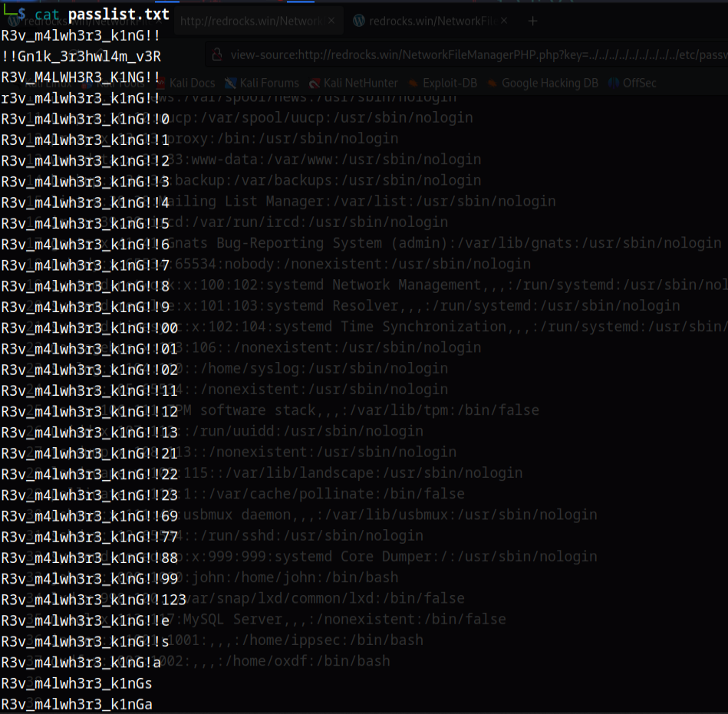Viewport: 728px width, 714px height.
Task: Click the insecure connection padlock icon
Action: [x=217, y=55]
